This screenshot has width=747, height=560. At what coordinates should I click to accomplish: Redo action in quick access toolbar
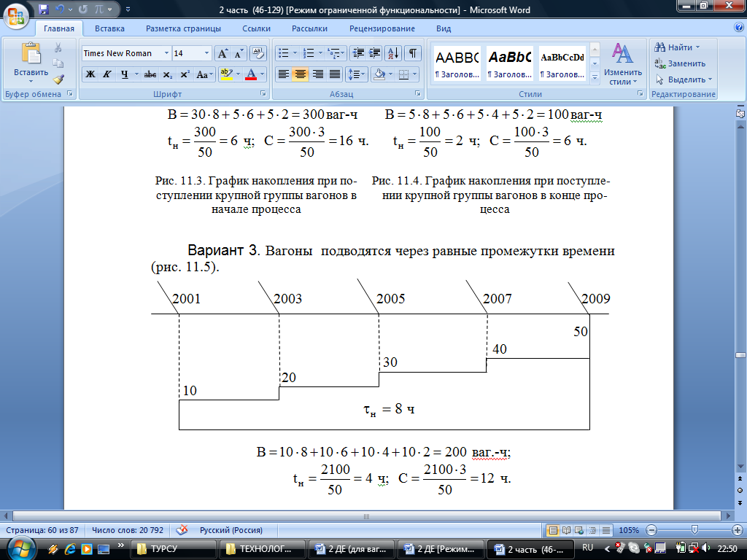click(83, 9)
